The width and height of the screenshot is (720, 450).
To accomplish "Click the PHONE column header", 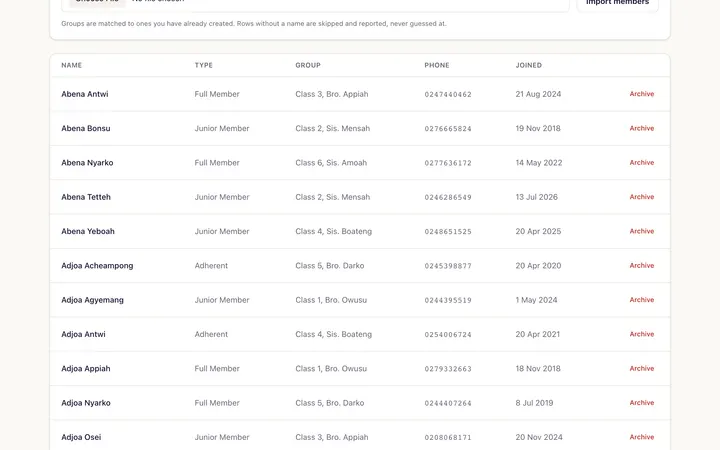I will click(x=437, y=65).
